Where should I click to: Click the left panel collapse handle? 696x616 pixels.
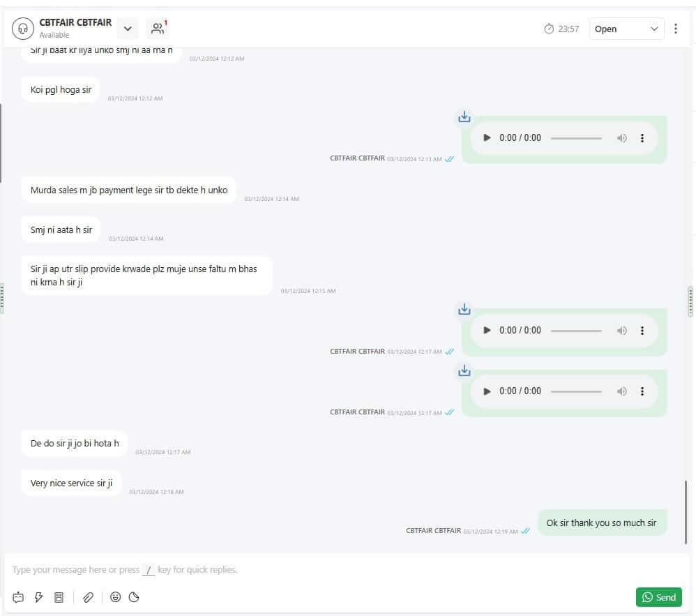(2, 298)
